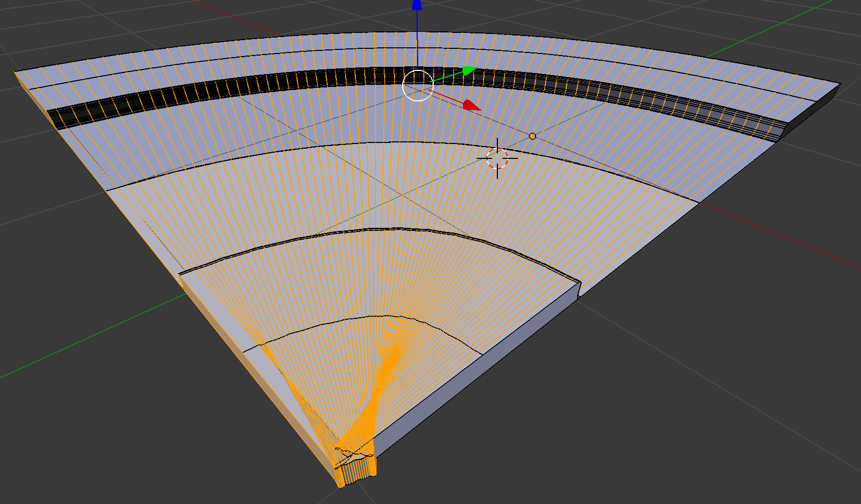The height and width of the screenshot is (504, 861).
Task: Select the small orange object origin dot
Action: (x=532, y=136)
